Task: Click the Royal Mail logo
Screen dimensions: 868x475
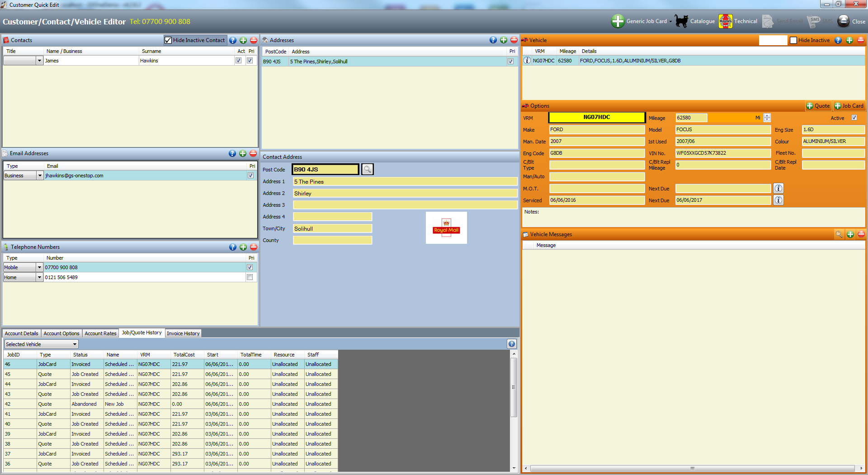Action: [x=446, y=228]
